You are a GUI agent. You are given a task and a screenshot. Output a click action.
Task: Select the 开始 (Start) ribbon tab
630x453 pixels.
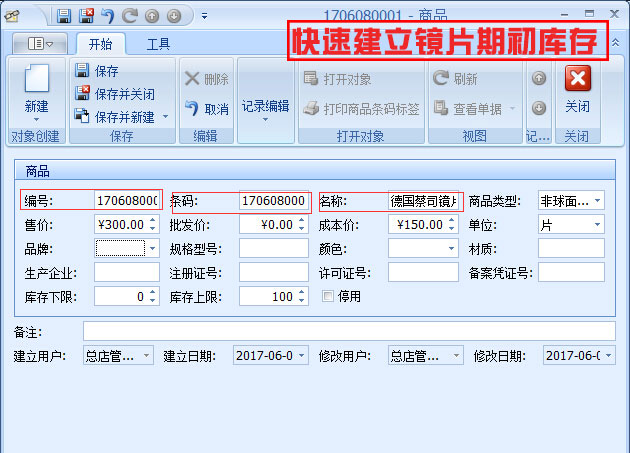click(x=100, y=44)
